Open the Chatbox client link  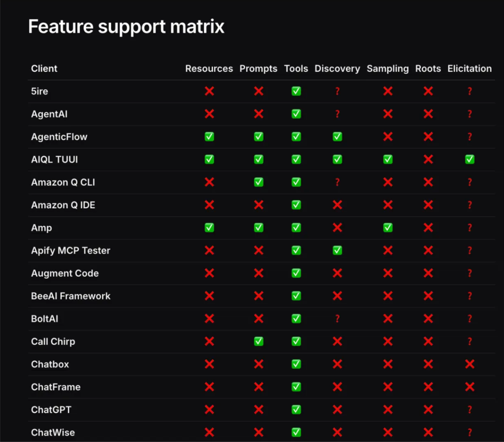[50, 364]
